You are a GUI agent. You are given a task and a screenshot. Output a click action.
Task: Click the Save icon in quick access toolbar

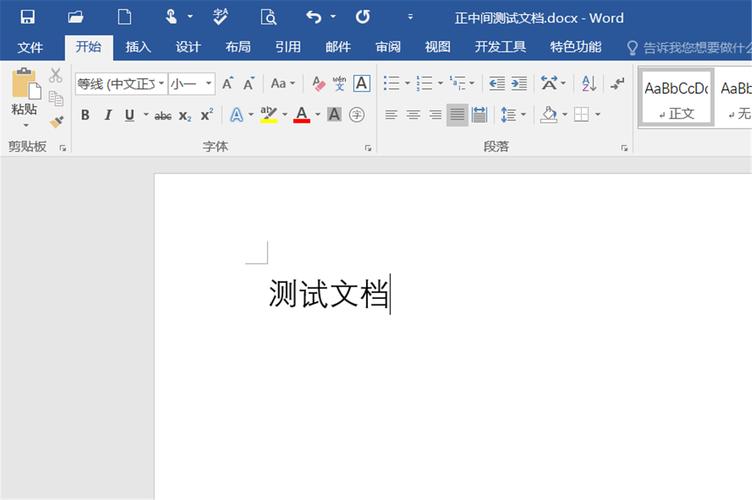click(27, 17)
